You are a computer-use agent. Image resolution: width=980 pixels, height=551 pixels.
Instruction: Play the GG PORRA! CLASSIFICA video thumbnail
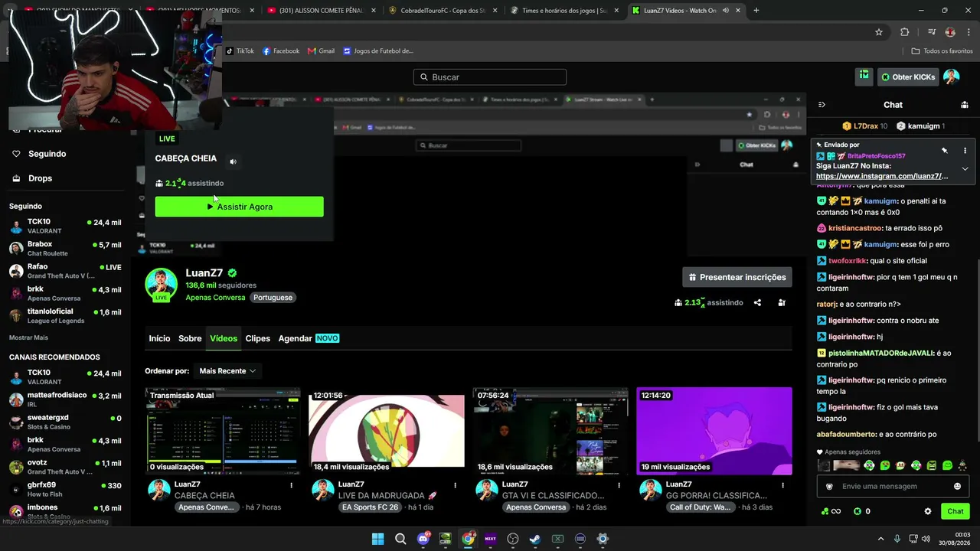(714, 431)
